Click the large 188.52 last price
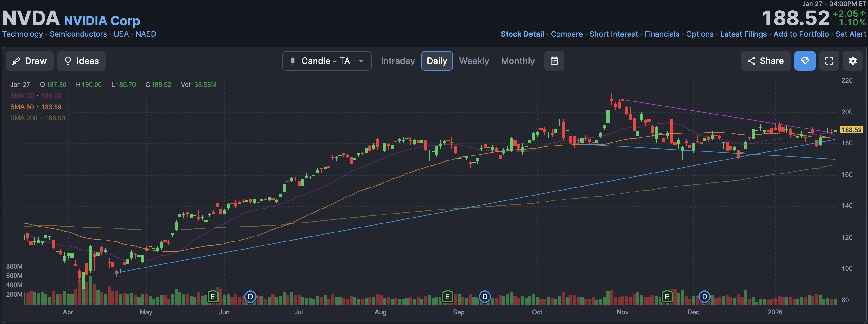Screen dimensions: 868x324 pos(796,18)
